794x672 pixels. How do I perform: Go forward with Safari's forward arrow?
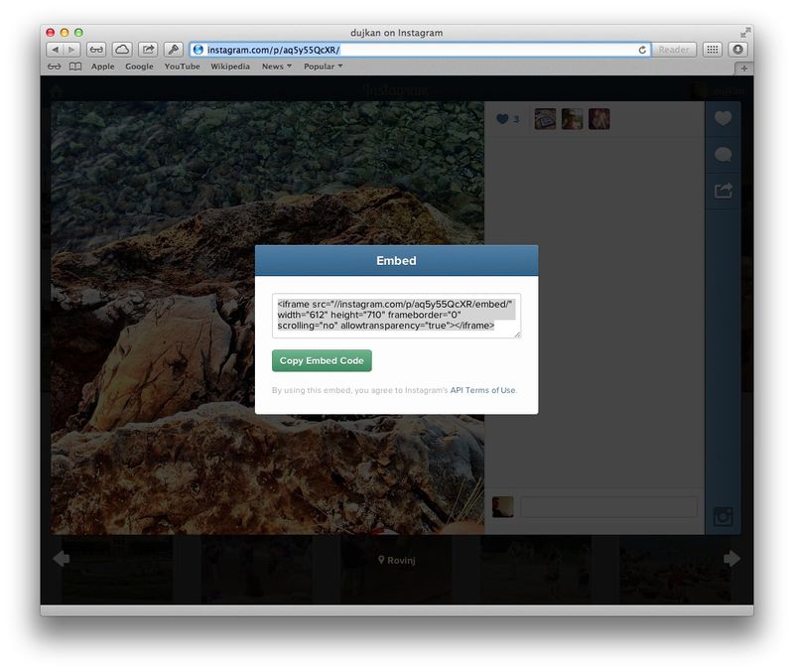(71, 50)
